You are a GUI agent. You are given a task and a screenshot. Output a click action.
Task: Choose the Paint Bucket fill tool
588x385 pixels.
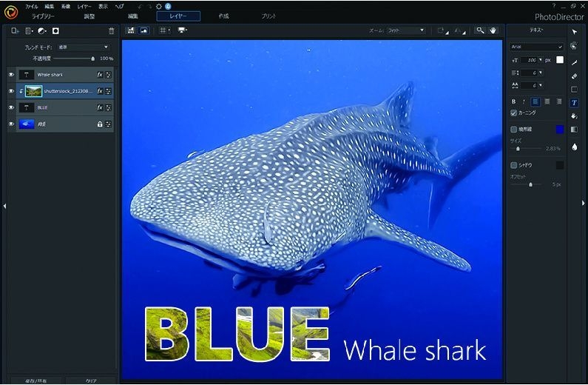coord(575,116)
